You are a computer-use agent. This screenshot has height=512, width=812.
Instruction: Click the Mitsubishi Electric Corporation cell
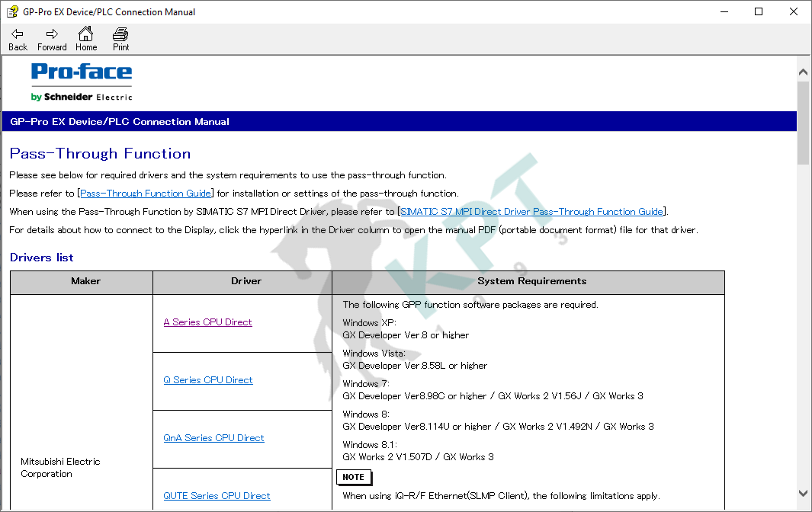[x=61, y=467]
